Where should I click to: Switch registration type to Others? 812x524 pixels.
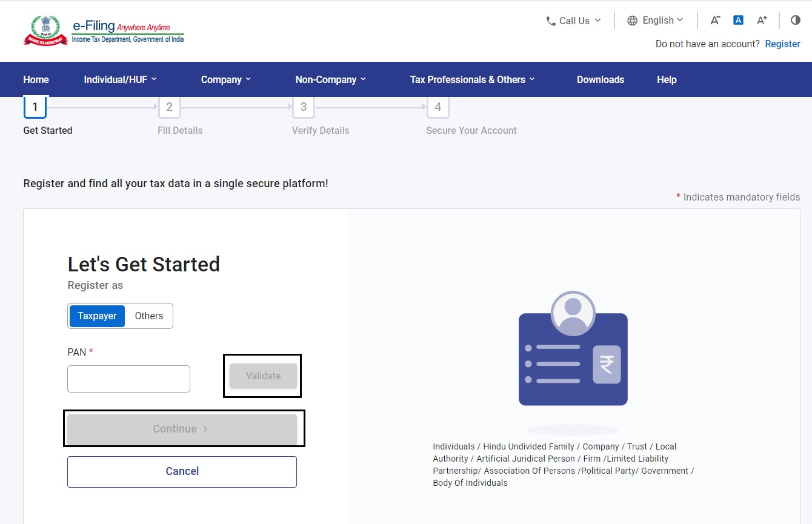(x=148, y=316)
